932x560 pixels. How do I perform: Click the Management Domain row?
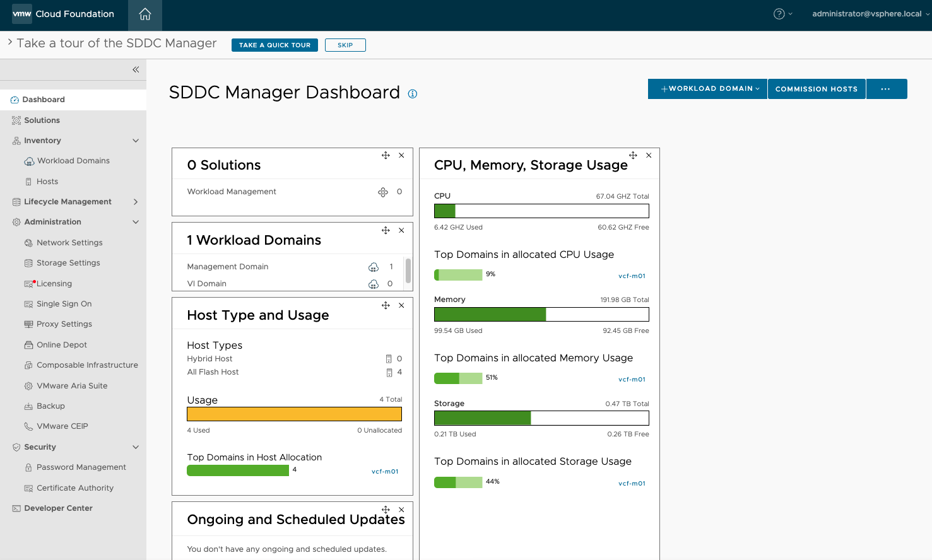pos(290,267)
